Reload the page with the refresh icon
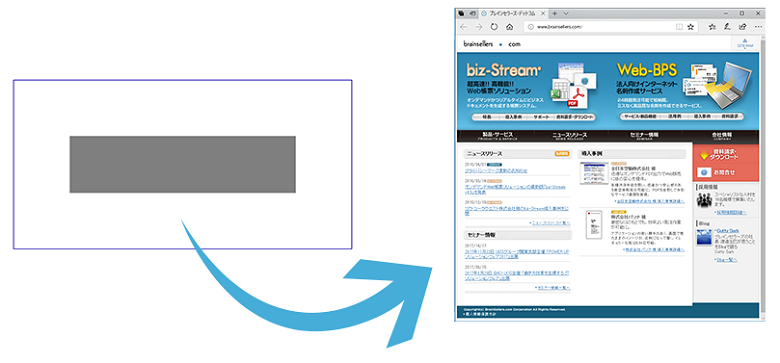 point(494,27)
